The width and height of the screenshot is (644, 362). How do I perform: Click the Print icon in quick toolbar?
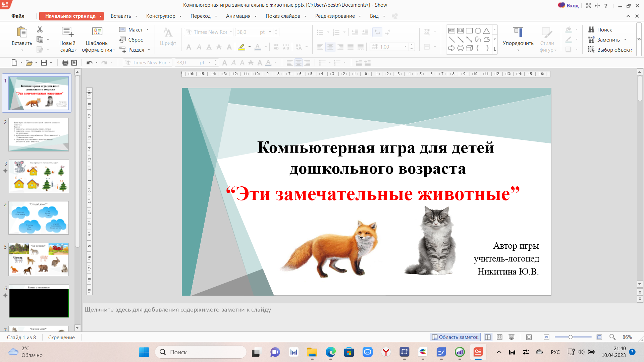(65, 63)
